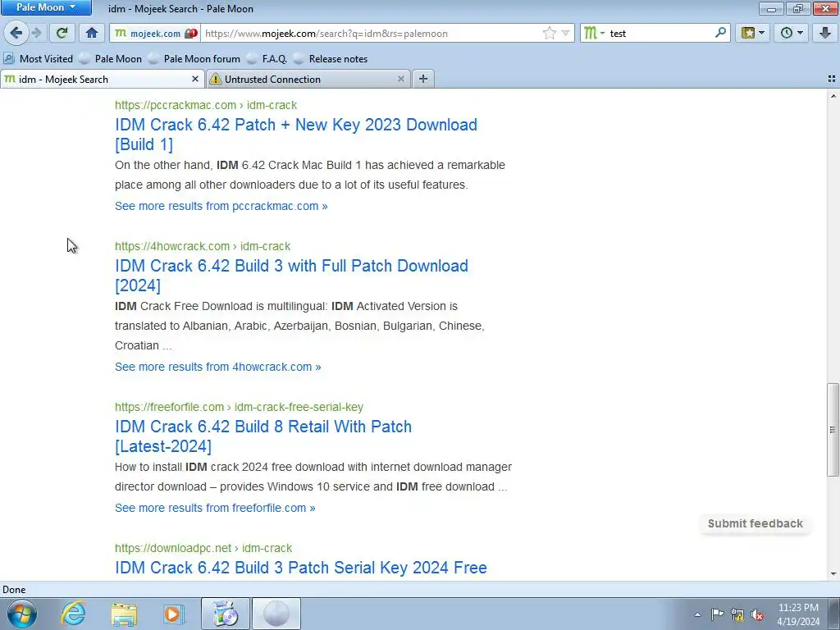
Task: Show all tabs grid icon
Action: coord(832,80)
